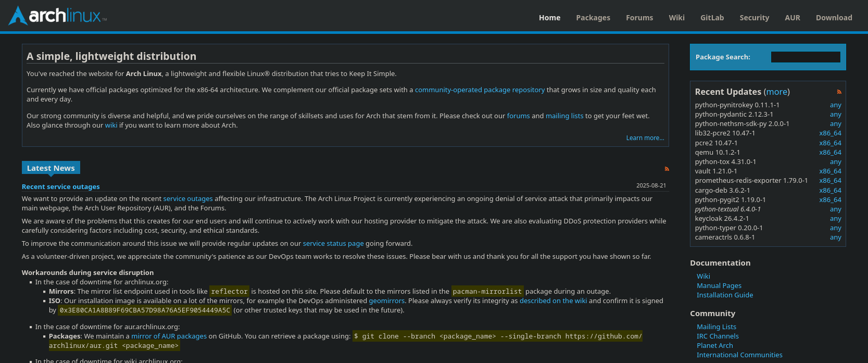
Task: Click the Workarounds during service disruption heading
Action: 87,273
